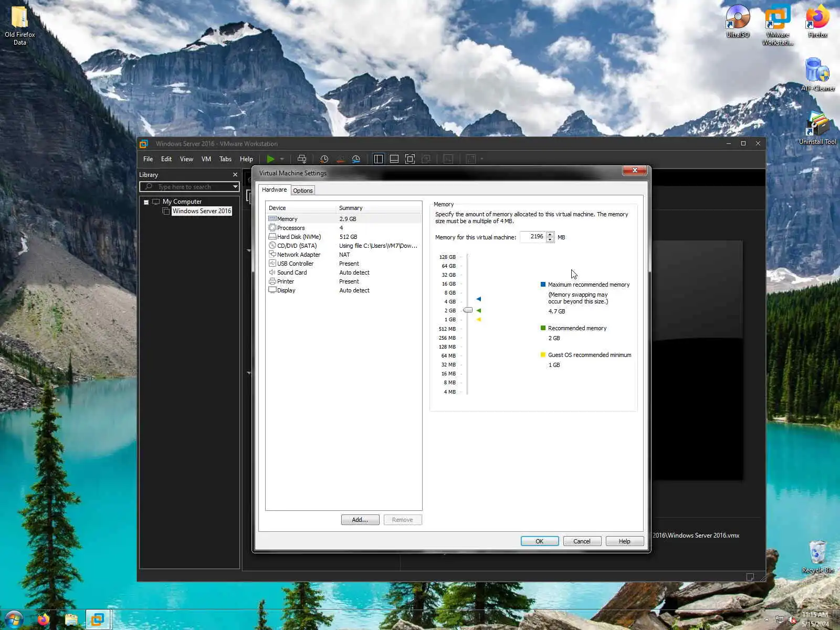The height and width of the screenshot is (630, 840).
Task: Open the snapshot manager toolbar icon
Action: [x=356, y=159]
